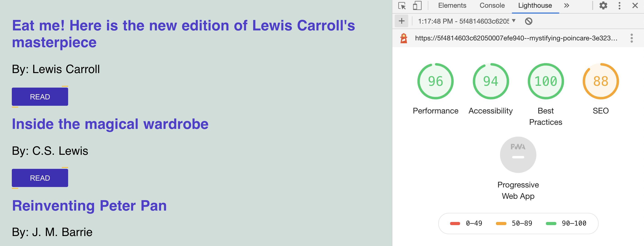This screenshot has height=246, width=644.
Task: Open Reinventing Peter Pan article link
Action: pyautogui.click(x=89, y=206)
